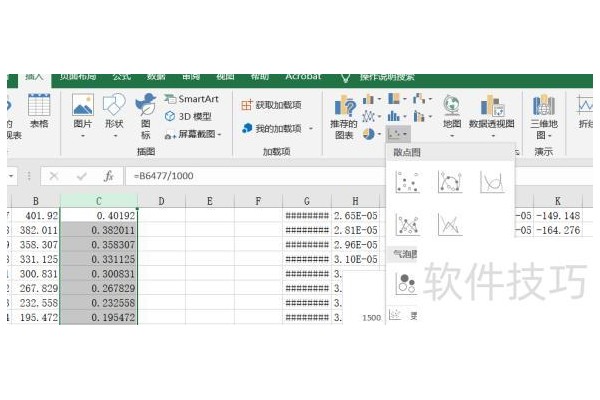The height and width of the screenshot is (400, 600).
Task: Select cell containing 401.92
Action: click(36, 216)
